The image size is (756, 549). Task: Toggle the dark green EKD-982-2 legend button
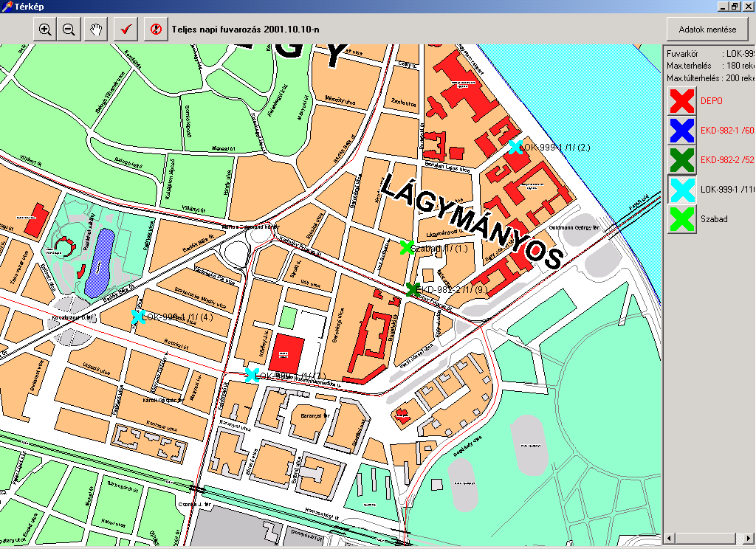tap(682, 159)
